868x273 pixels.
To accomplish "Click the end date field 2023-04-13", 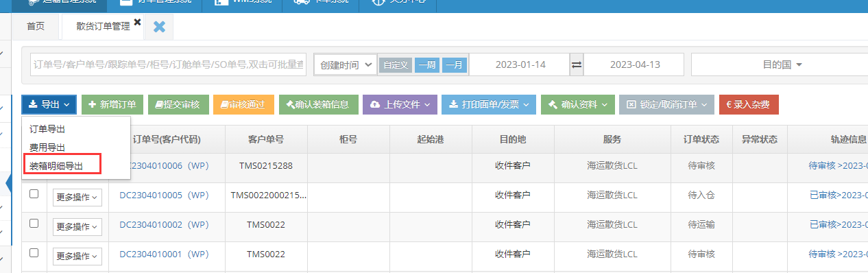I will [x=634, y=64].
